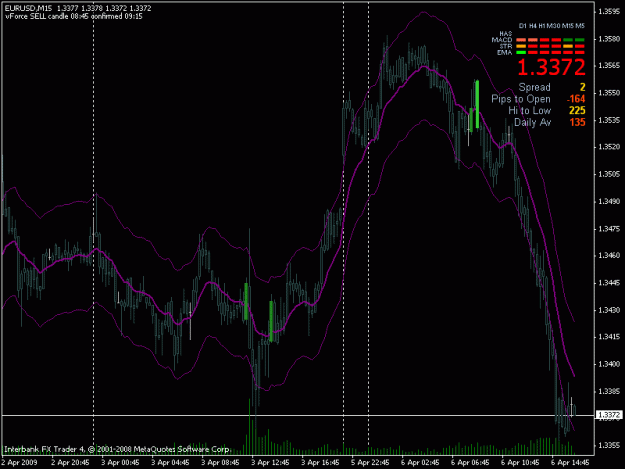Click the green MACD block under M15
Viewport: 625px width, 469px height.
tap(568, 40)
